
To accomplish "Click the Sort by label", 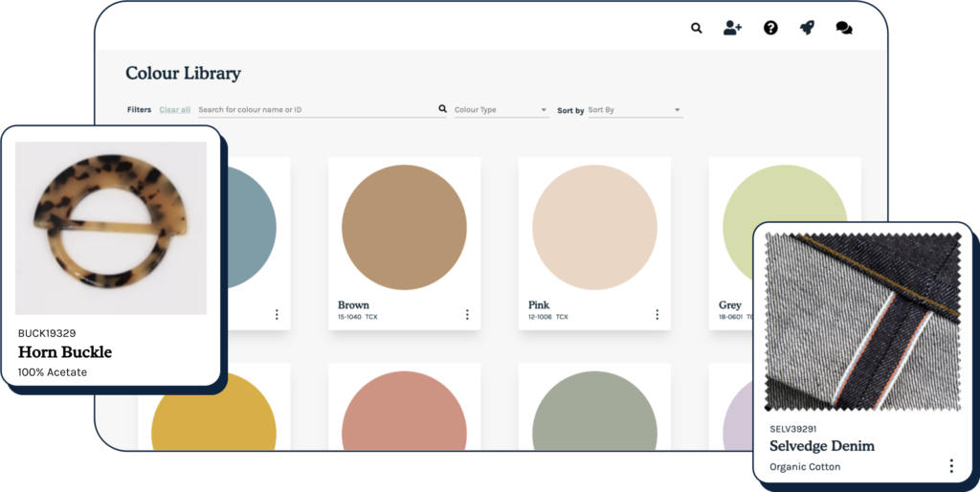I will click(x=570, y=111).
